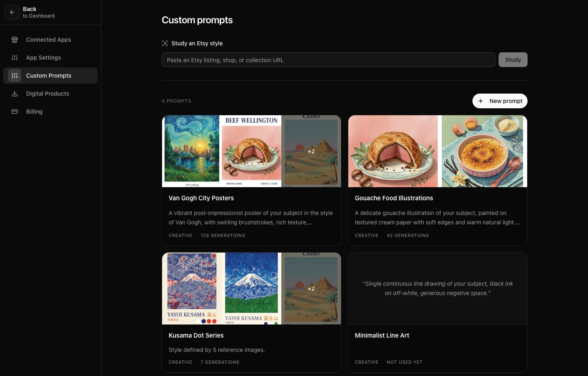Image resolution: width=588 pixels, height=376 pixels.
Task: Click the '128 GENERATIONS' label
Action: click(x=223, y=235)
